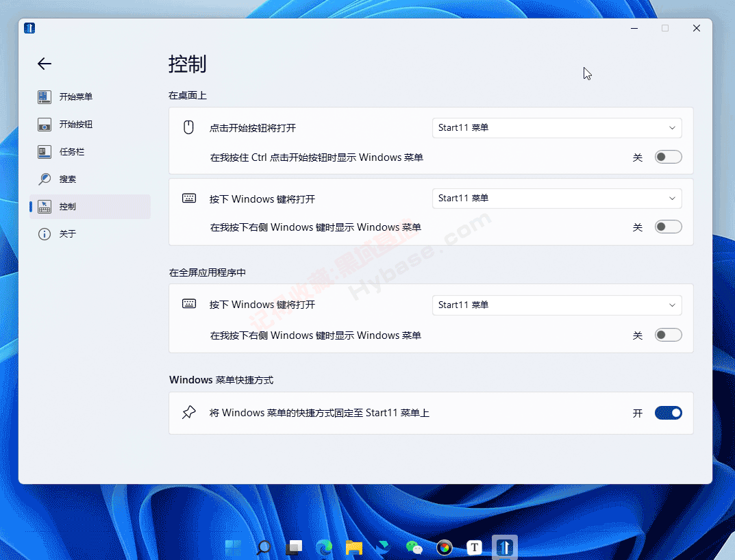
Task: Turn on the right Windows key menu toggle
Action: pos(668,226)
